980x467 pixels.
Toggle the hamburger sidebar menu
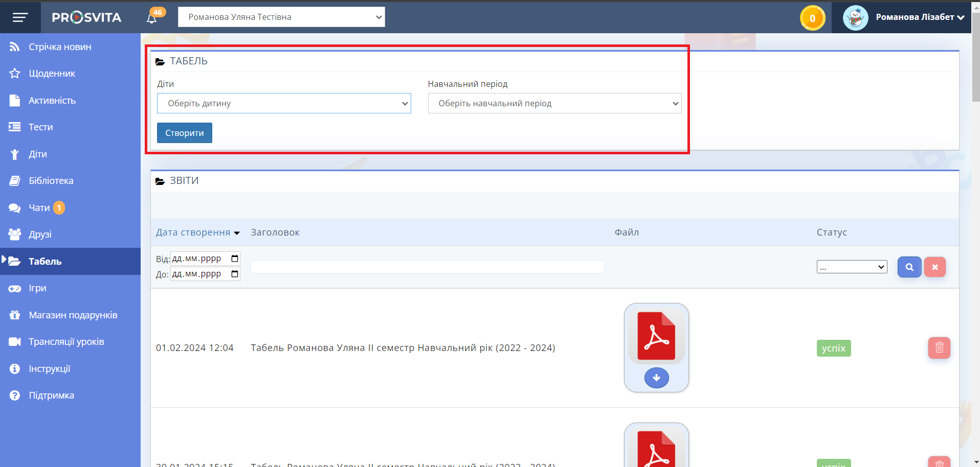[x=20, y=18]
